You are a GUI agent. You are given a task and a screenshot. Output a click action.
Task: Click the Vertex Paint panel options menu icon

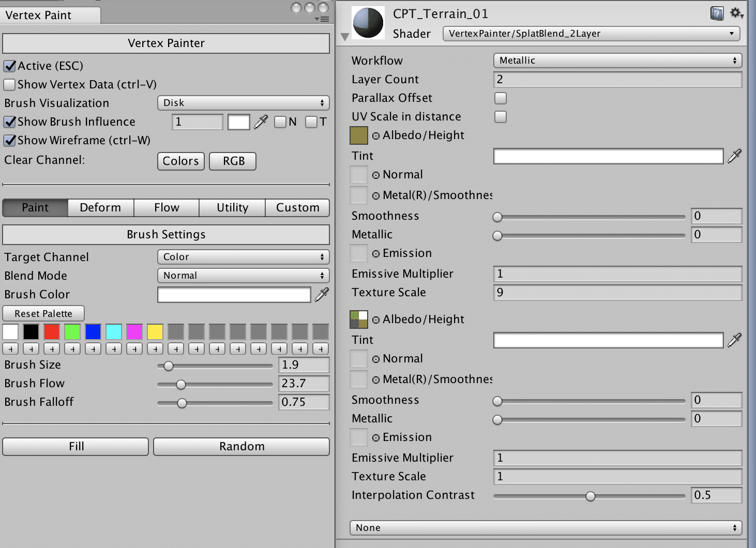(322, 19)
